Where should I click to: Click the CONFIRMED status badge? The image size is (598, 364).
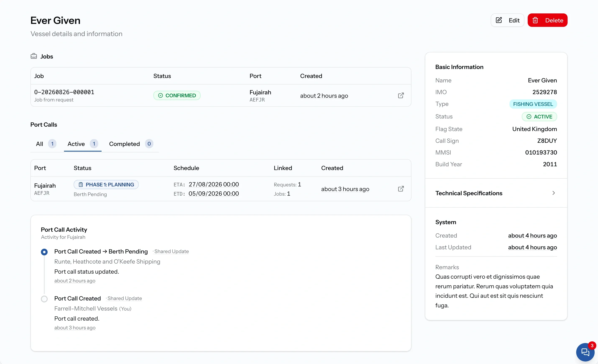[177, 96]
